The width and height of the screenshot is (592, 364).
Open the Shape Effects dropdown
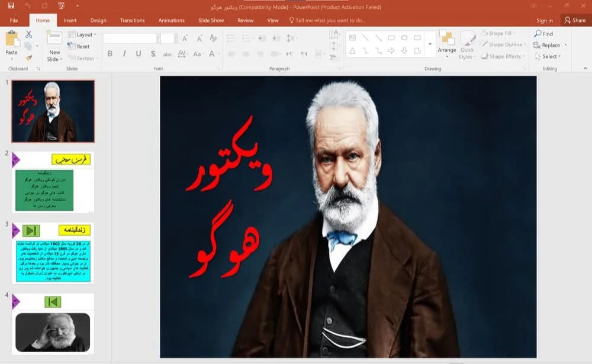coord(504,56)
